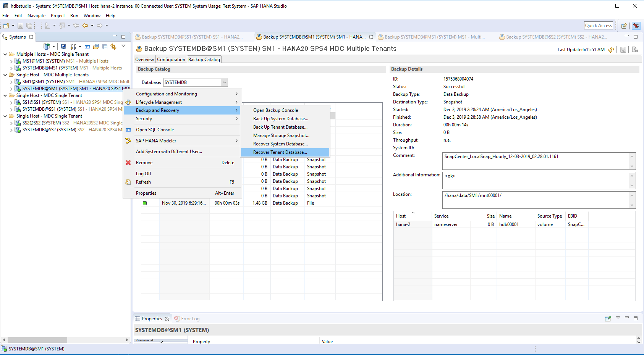Image resolution: width=644 pixels, height=355 pixels.
Task: Expand the SS2@SS2 (SYSTEM) tree node
Action: point(11,123)
